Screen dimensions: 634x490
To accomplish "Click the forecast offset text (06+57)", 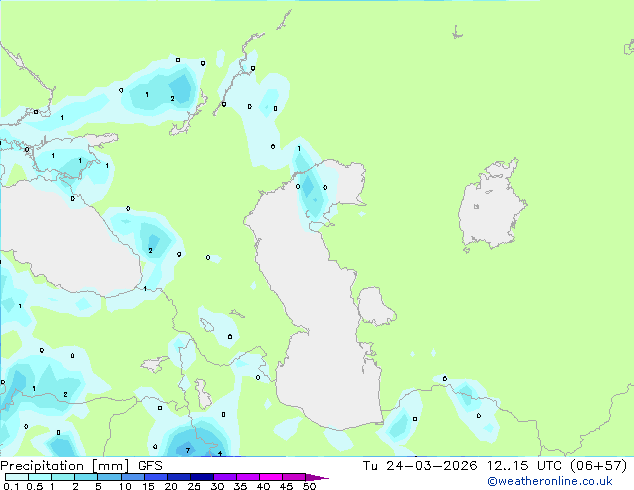I will pyautogui.click(x=598, y=466).
